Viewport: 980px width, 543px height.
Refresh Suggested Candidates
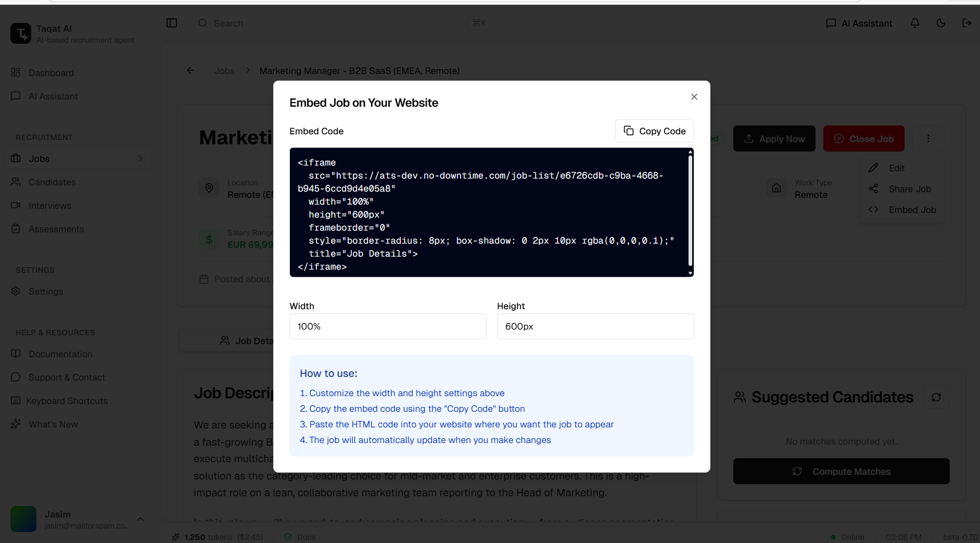[936, 397]
